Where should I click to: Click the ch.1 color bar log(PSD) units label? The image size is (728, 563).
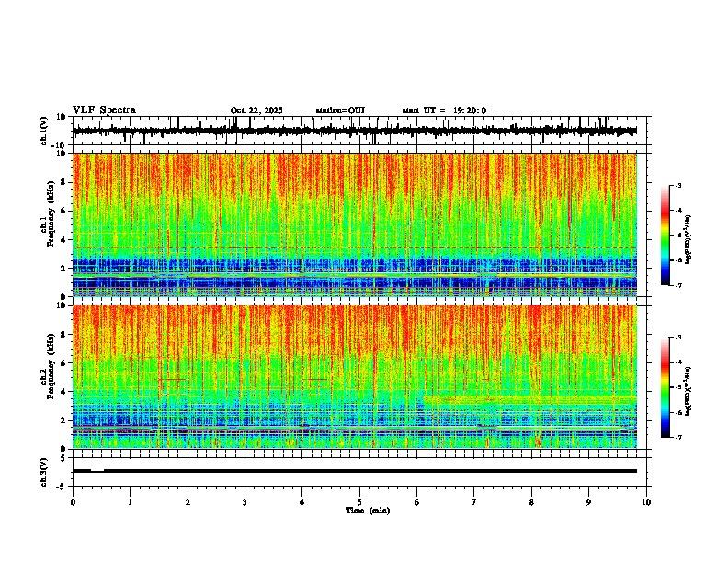point(688,240)
